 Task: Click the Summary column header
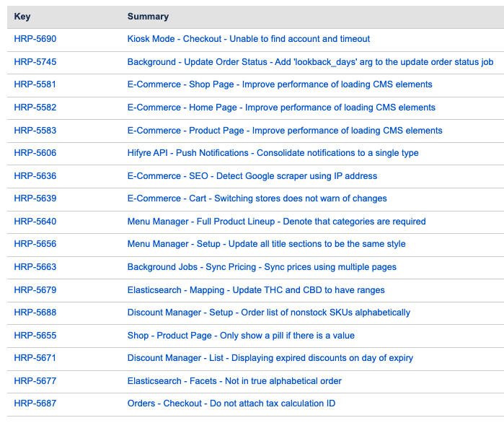[x=148, y=17]
